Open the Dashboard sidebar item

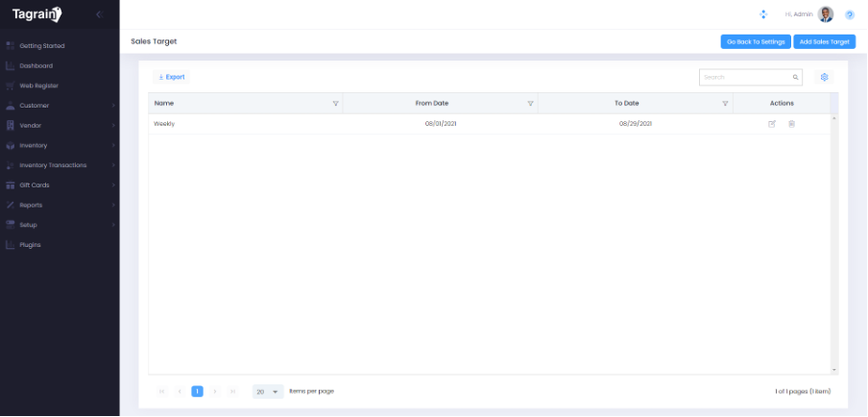pyautogui.click(x=36, y=65)
